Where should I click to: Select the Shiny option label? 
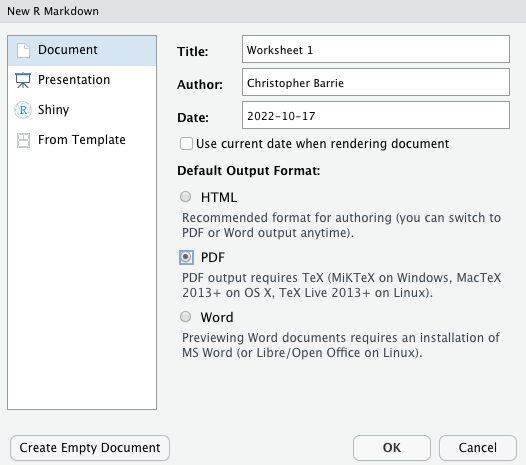point(53,110)
